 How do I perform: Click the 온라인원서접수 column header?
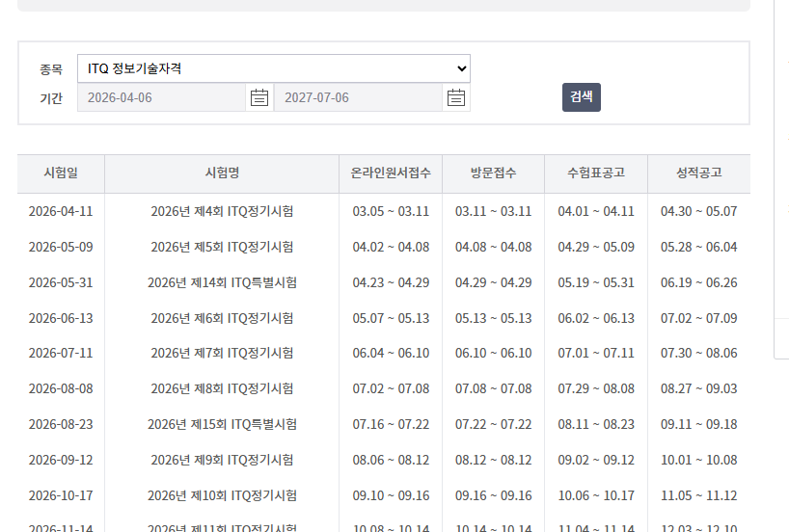tap(391, 173)
